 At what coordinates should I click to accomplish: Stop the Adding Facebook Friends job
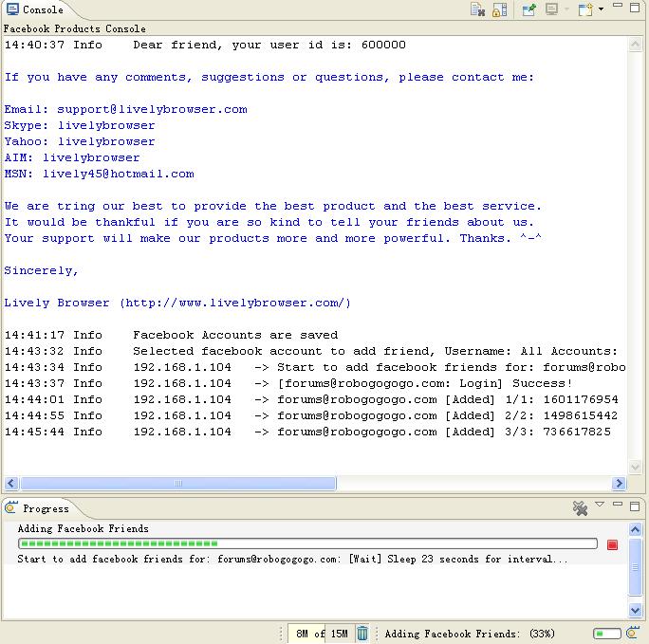pos(612,544)
